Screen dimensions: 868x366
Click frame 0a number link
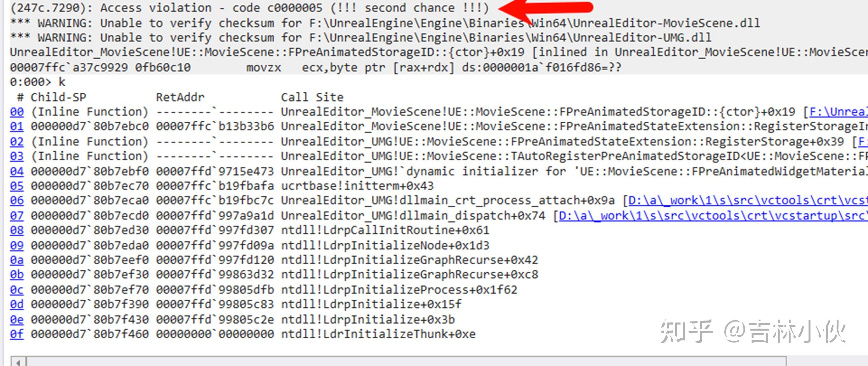[x=17, y=260]
